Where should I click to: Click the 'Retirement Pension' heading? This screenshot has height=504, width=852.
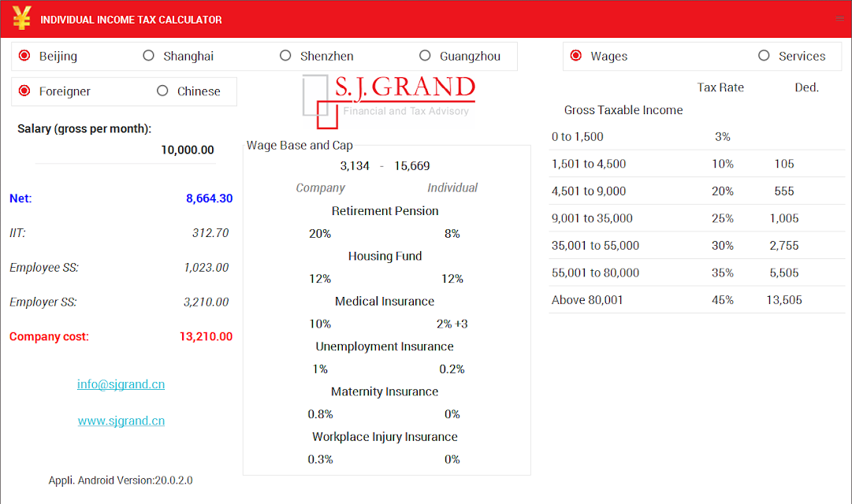[x=385, y=211]
